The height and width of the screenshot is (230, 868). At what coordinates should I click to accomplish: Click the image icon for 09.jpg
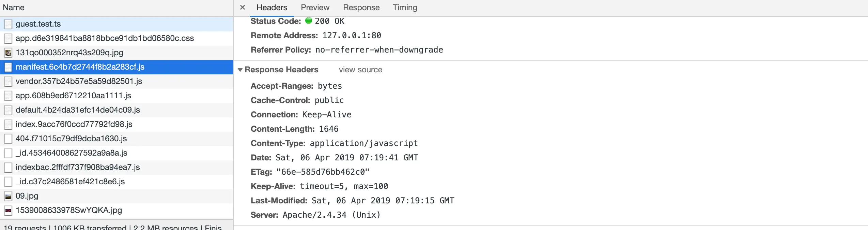point(8,196)
